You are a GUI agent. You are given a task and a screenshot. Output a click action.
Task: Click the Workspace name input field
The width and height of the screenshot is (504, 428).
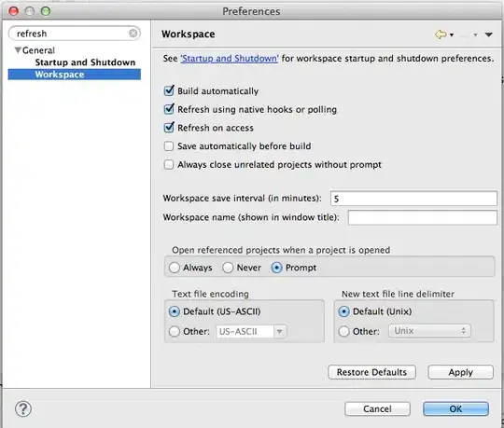click(x=423, y=217)
